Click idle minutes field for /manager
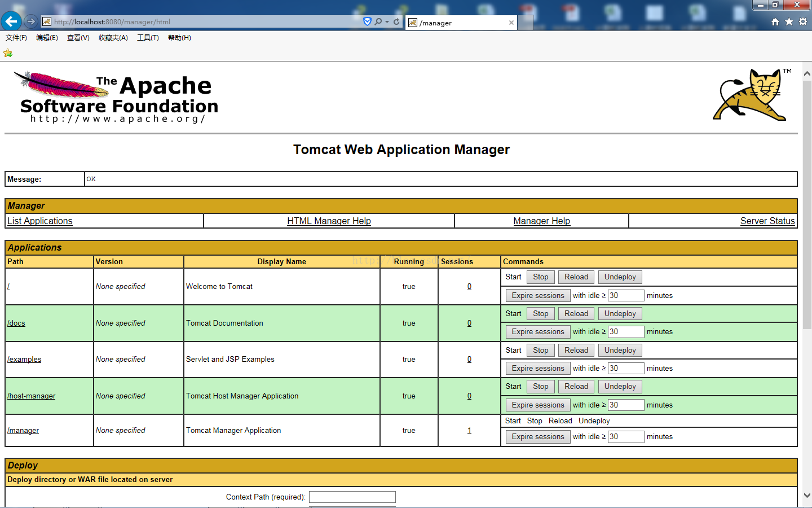This screenshot has width=812, height=508. [x=626, y=437]
